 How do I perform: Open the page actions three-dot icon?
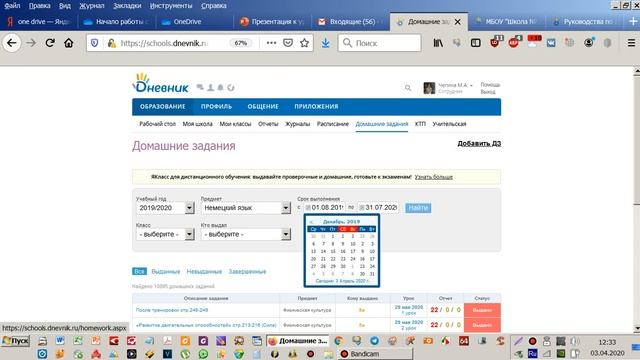pos(271,43)
